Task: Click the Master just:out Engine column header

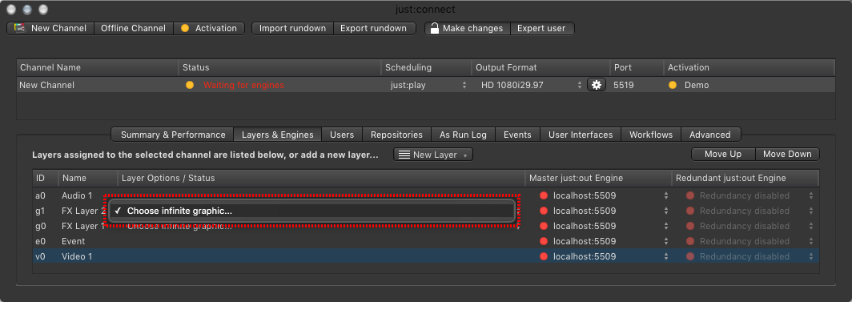Action: pos(598,178)
